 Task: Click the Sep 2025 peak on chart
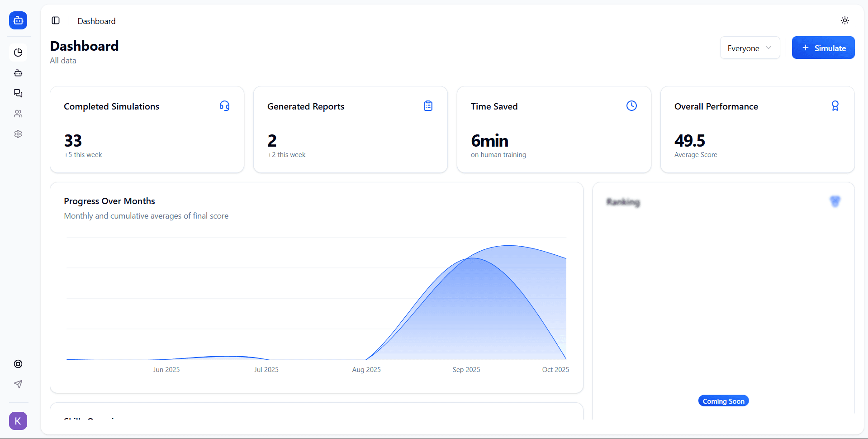point(471,258)
